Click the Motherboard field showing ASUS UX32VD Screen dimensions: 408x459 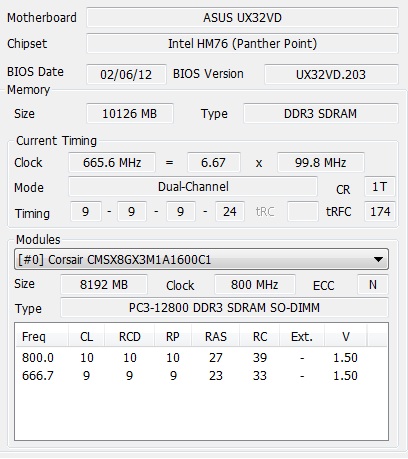pyautogui.click(x=242, y=18)
